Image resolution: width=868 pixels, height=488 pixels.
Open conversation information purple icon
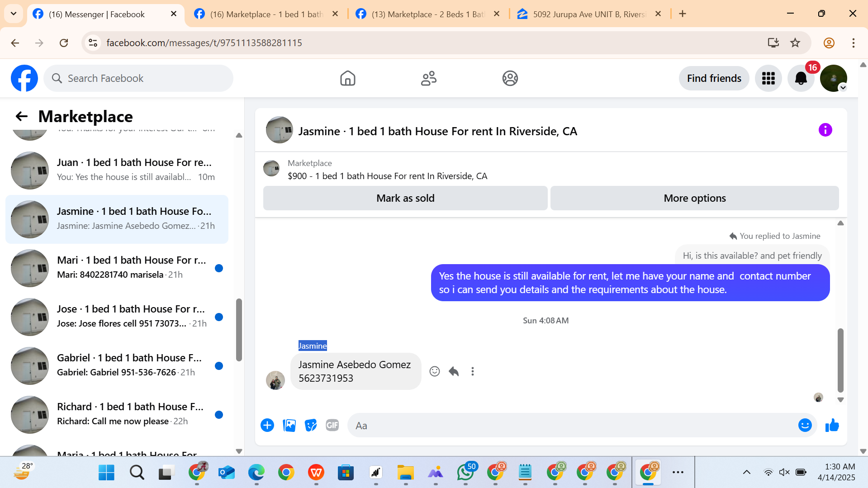[825, 130]
